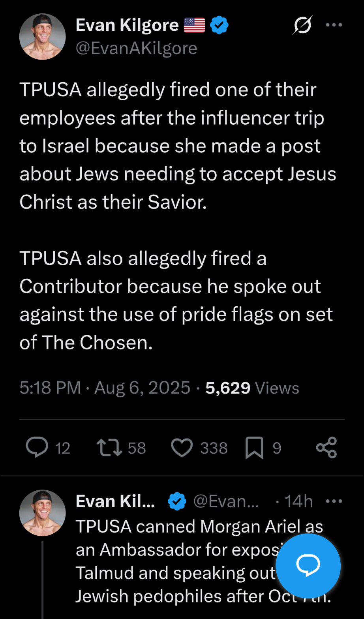Repost this tweet using the retweet icon
364x619 pixels.
(x=109, y=448)
